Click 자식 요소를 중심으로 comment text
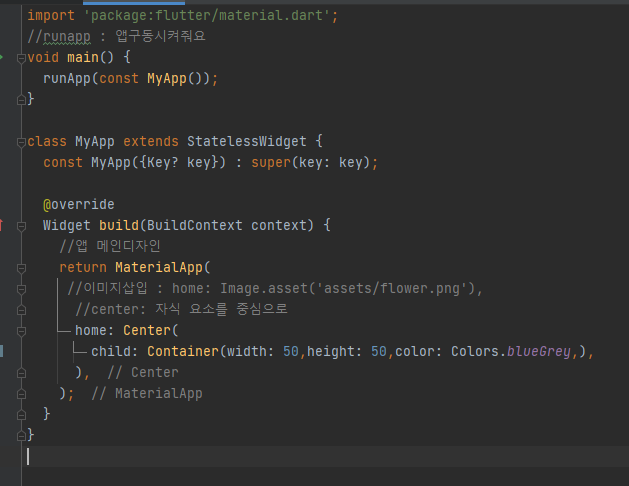Screen dimensions: 629x486 click(221, 309)
